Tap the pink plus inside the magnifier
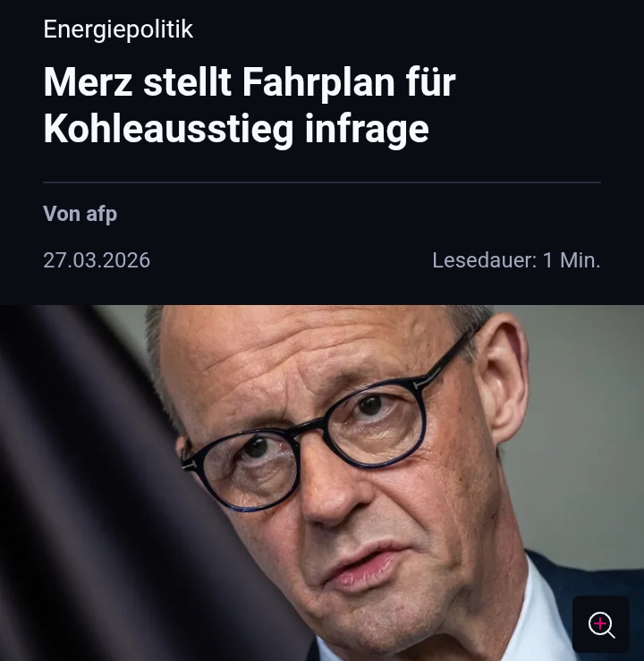The width and height of the screenshot is (644, 661). click(599, 623)
